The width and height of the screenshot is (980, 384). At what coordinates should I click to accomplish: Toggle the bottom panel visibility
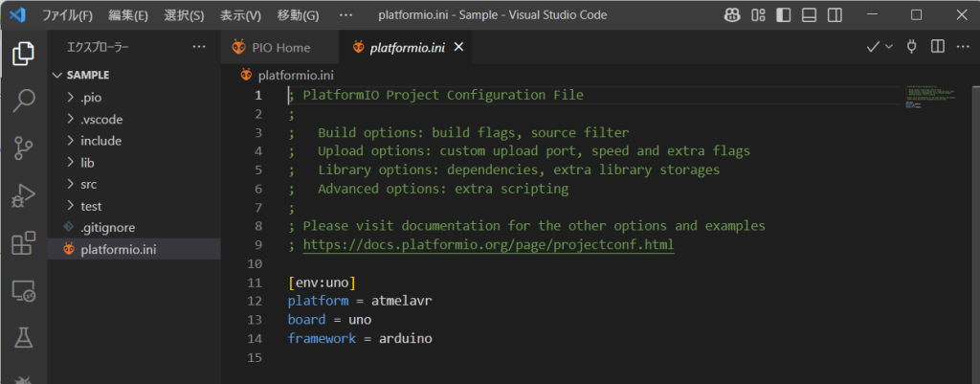click(x=810, y=15)
